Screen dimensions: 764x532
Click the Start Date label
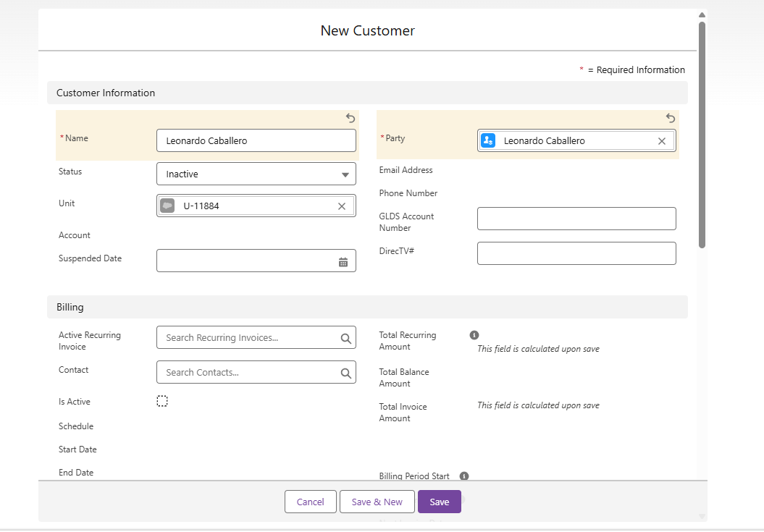click(x=77, y=449)
